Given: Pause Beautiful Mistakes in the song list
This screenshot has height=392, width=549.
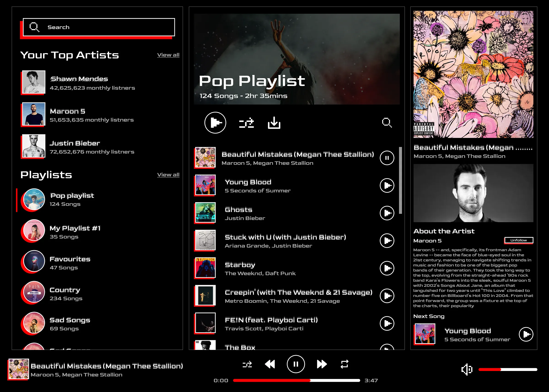Looking at the screenshot, I should point(387,158).
